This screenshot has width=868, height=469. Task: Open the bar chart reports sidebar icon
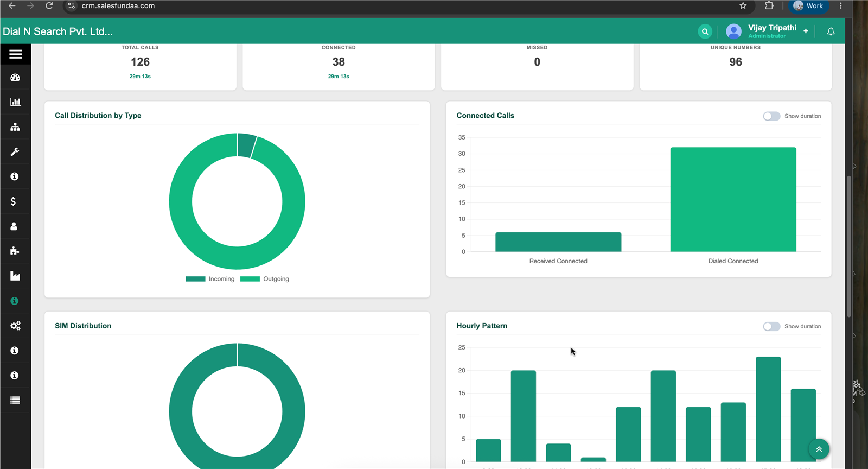click(x=15, y=102)
